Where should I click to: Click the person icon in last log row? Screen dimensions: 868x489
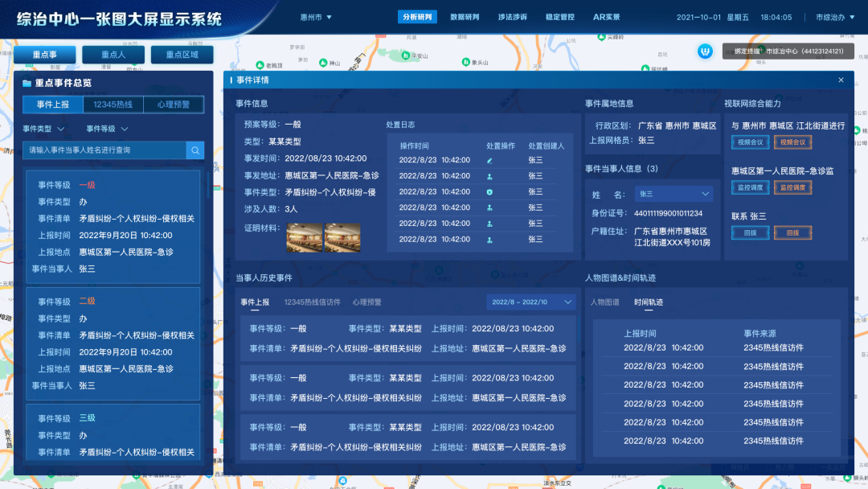pos(489,240)
